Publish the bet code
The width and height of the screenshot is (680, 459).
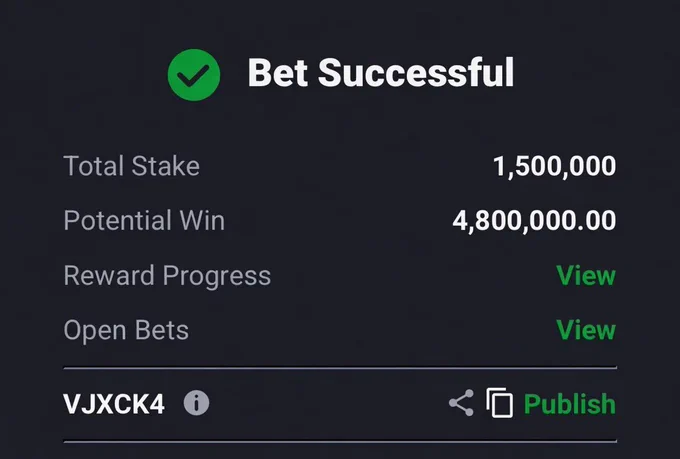[570, 404]
